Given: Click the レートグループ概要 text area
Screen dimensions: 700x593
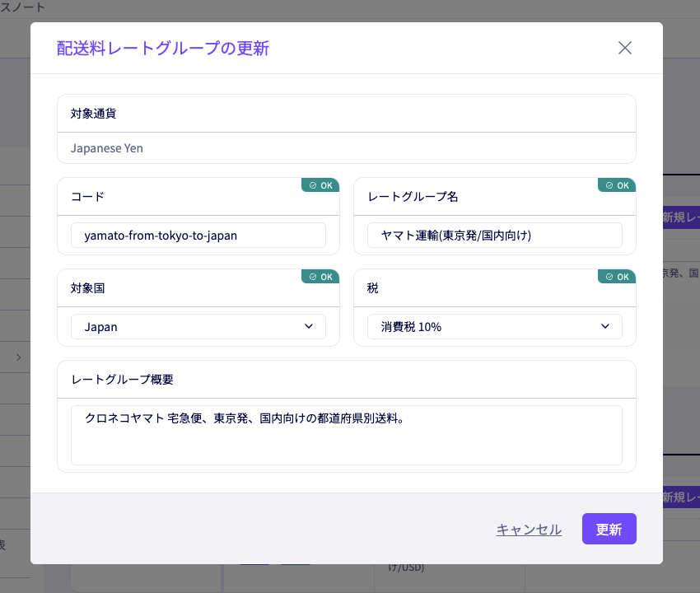Looking at the screenshot, I should (x=347, y=436).
